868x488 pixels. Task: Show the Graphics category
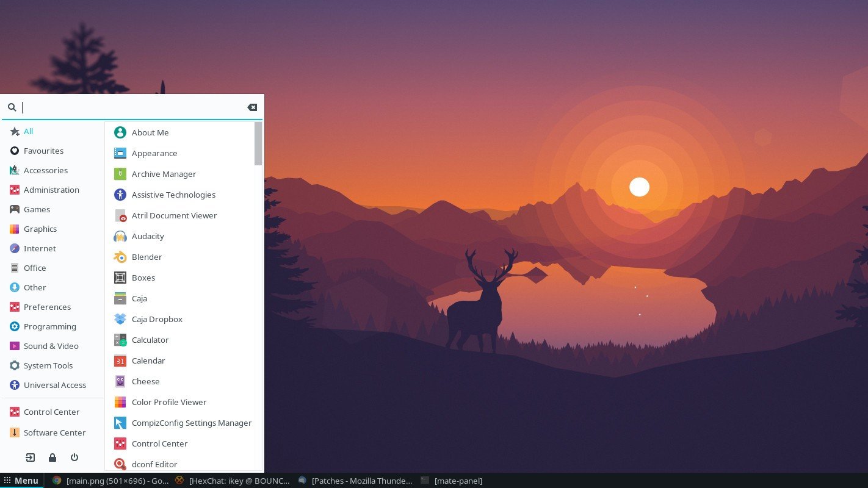[40, 229]
